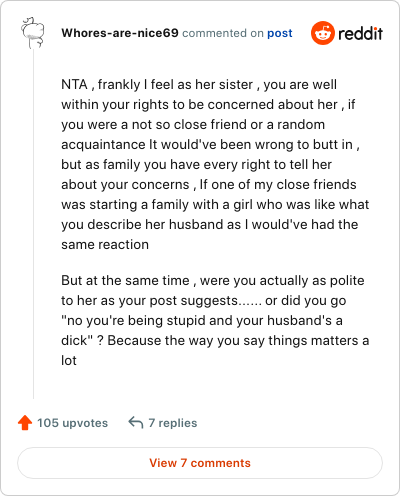Open the Whores-are-nice69 user profile link
Screen dimensions: 400x496
click(x=120, y=33)
